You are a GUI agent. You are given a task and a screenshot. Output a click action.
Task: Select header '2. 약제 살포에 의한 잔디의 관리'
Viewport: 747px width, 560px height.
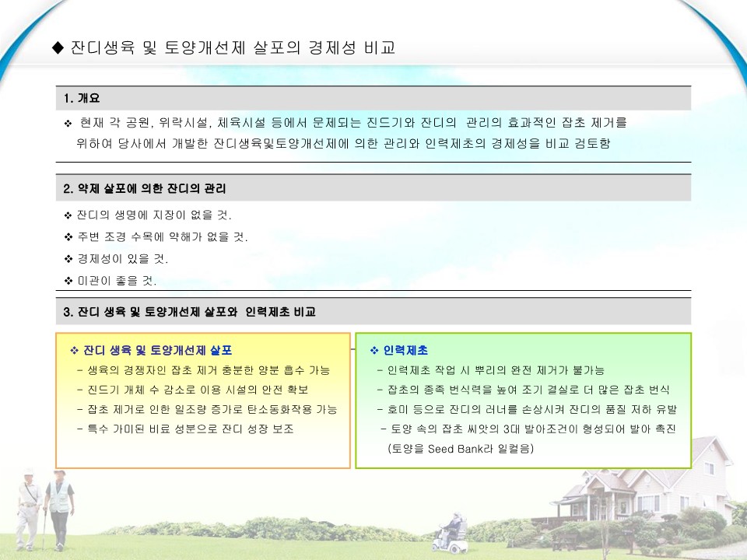[x=373, y=188]
